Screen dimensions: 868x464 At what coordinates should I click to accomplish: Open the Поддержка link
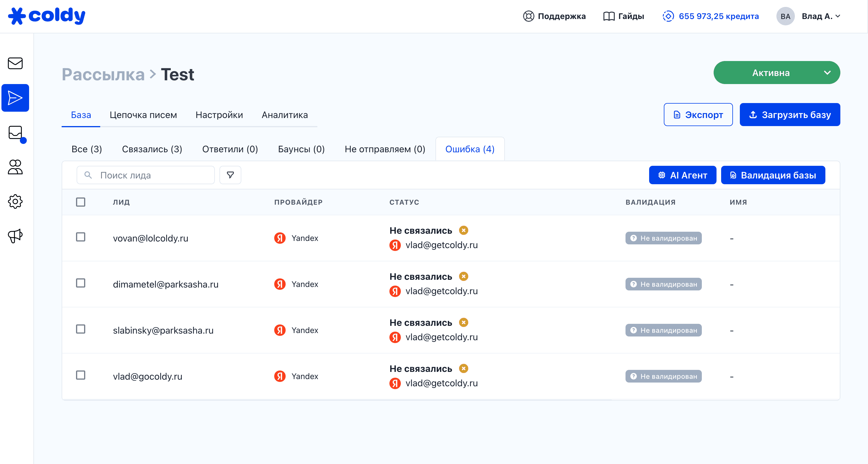554,16
